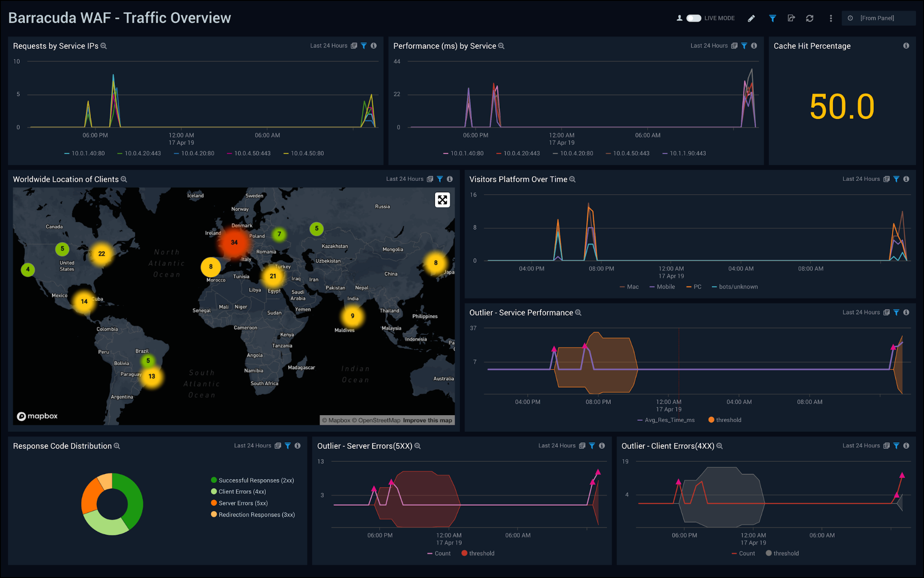Click the share dashboard icon
This screenshot has height=578, width=924.
click(792, 18)
